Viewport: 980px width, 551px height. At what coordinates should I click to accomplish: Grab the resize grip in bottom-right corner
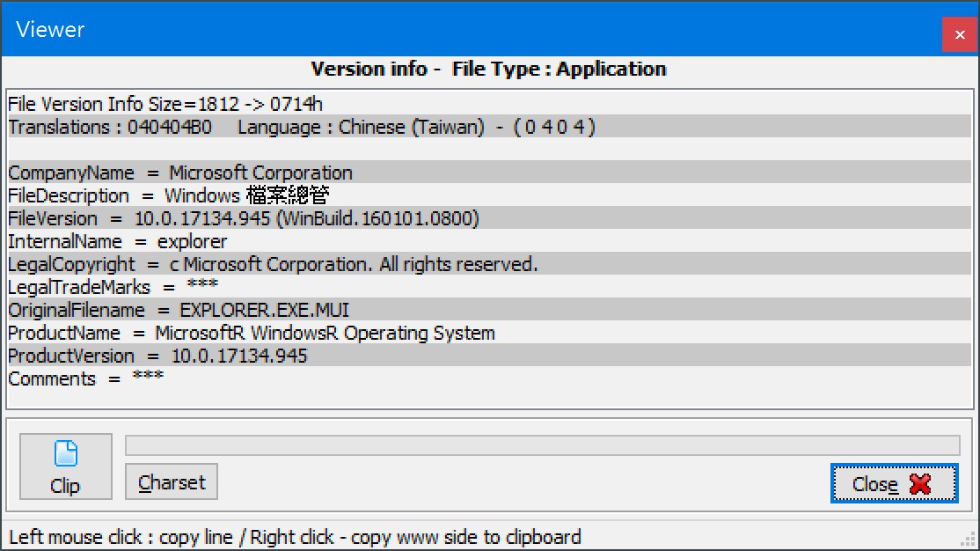969,539
